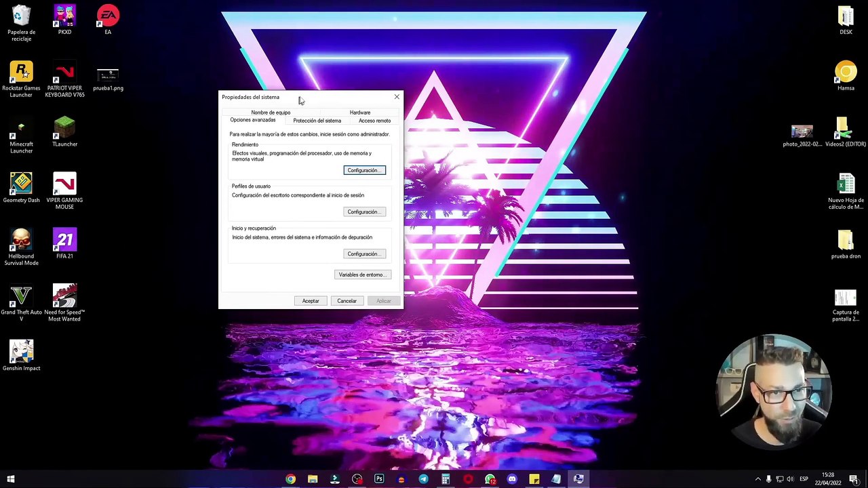Show hidden system tray icons
The height and width of the screenshot is (488, 868).
click(758, 479)
